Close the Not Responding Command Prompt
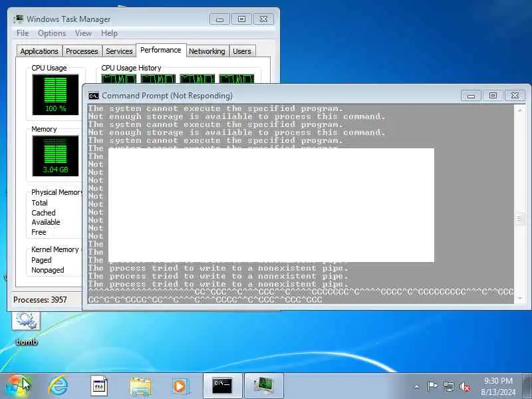The width and height of the screenshot is (532, 399). point(515,96)
